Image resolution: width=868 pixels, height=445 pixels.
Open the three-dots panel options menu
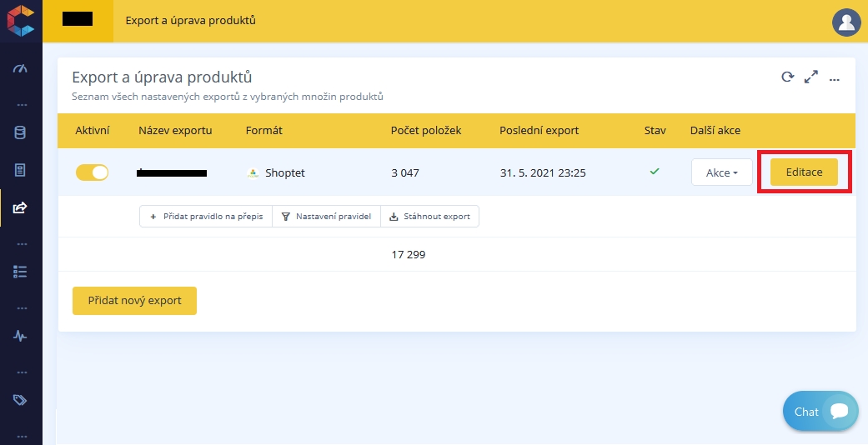point(834,78)
